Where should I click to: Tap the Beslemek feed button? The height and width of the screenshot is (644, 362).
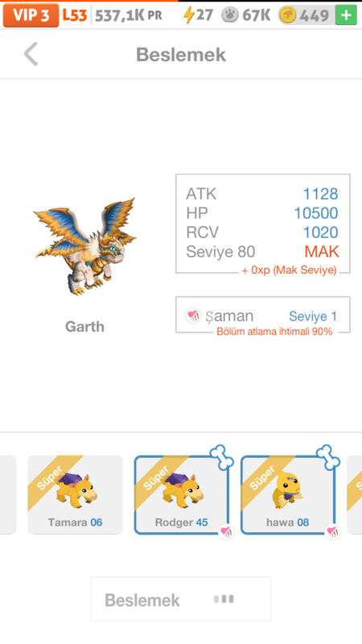pyautogui.click(x=180, y=599)
